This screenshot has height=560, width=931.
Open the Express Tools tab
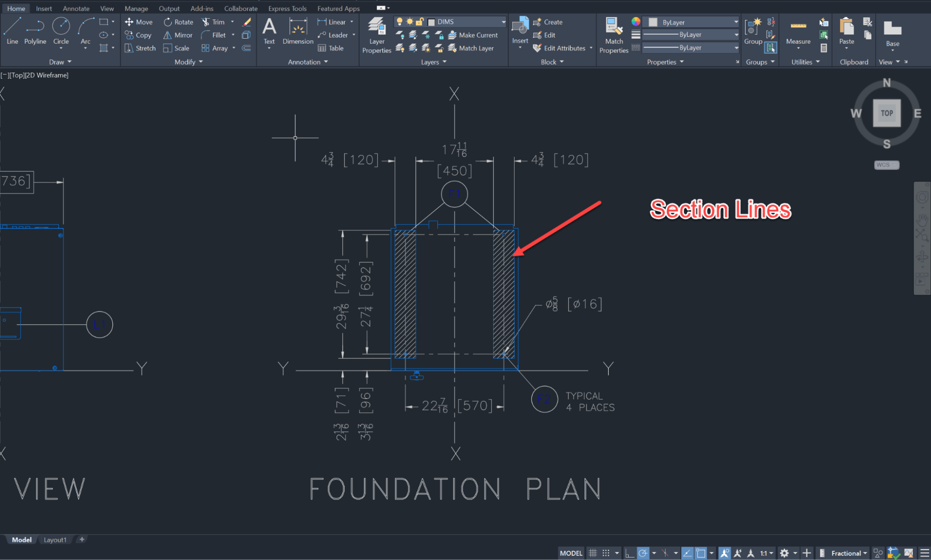point(287,8)
